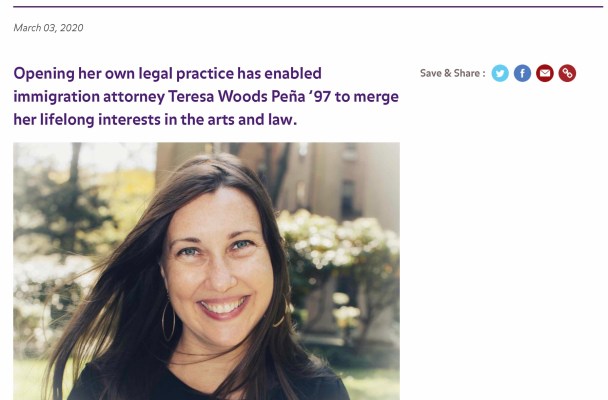Share the article on Twitter
The width and height of the screenshot is (608, 400).
pyautogui.click(x=500, y=73)
